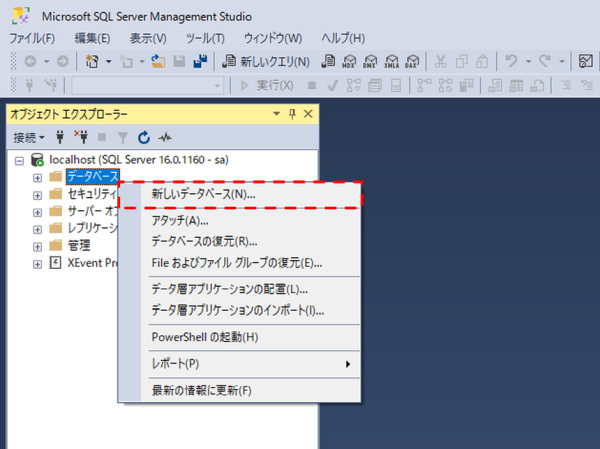Open Activity Monitor via the pulse icon

[165, 137]
